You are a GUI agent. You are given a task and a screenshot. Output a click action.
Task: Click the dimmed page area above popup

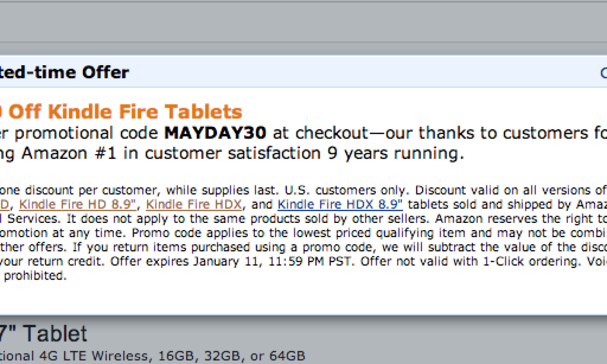[x=303, y=23]
